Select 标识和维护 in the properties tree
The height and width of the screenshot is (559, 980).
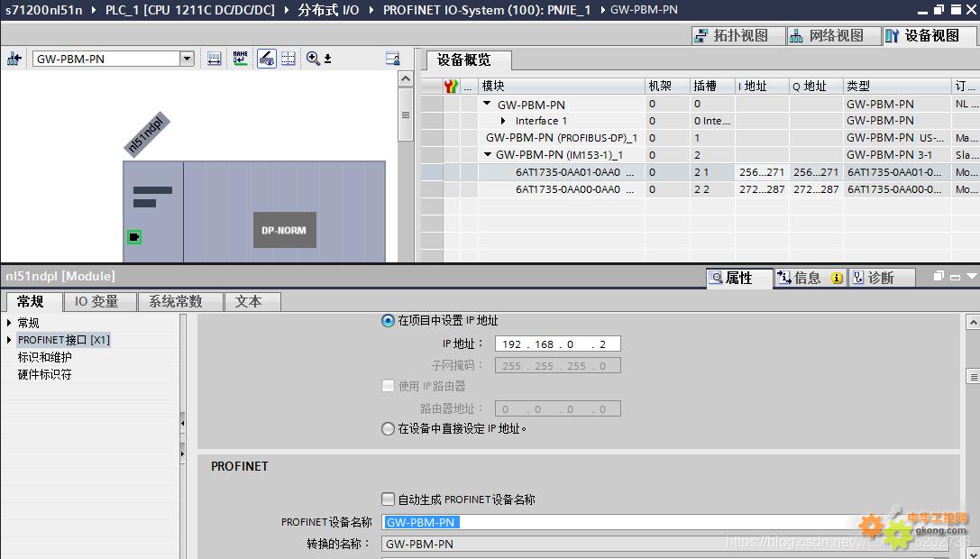[45, 357]
